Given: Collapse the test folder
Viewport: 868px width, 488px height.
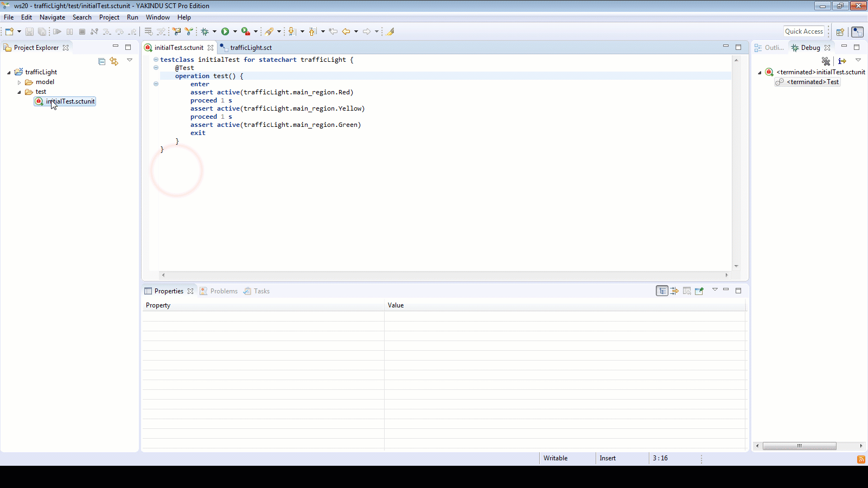Looking at the screenshot, I should (x=19, y=92).
